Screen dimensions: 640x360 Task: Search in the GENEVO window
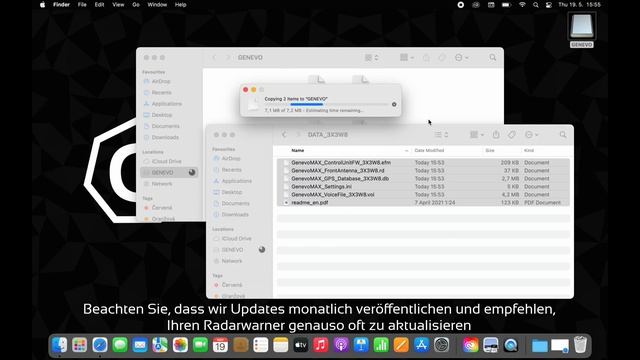pos(493,58)
